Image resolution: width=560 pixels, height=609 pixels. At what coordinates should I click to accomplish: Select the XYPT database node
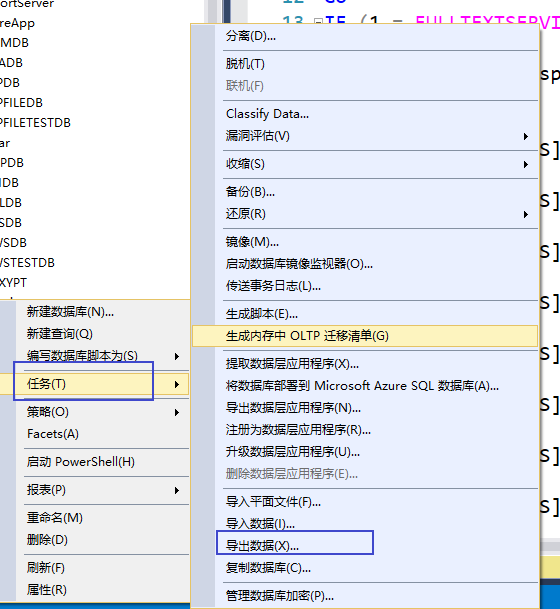click(x=14, y=283)
